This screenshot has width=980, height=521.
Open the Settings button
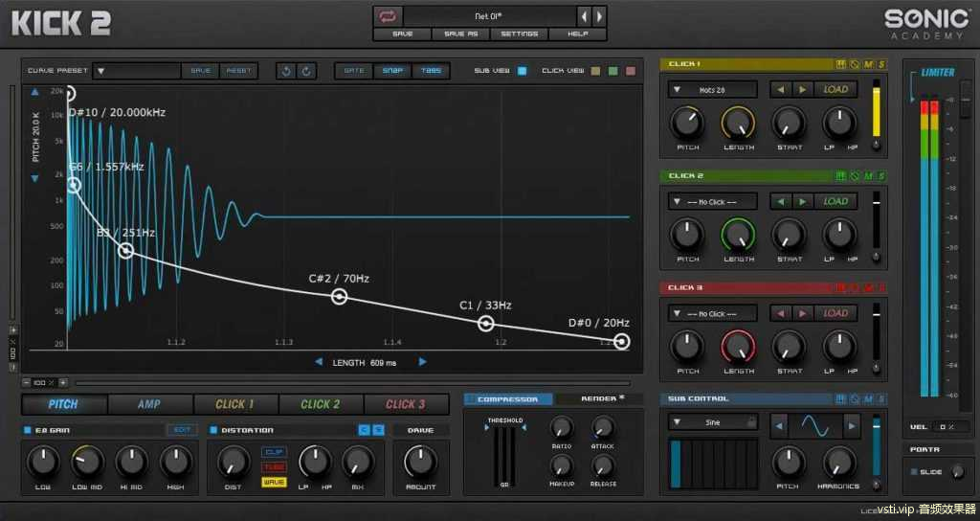pos(520,34)
